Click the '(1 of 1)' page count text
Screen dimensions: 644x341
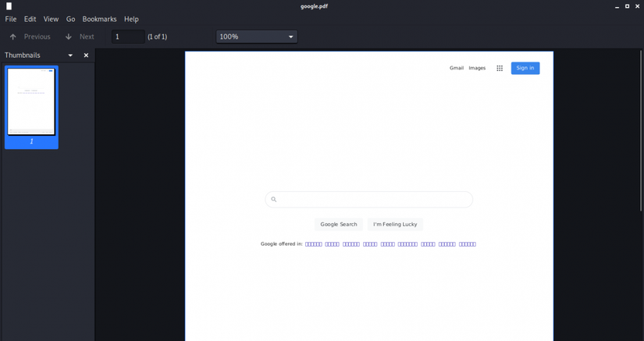(x=158, y=37)
